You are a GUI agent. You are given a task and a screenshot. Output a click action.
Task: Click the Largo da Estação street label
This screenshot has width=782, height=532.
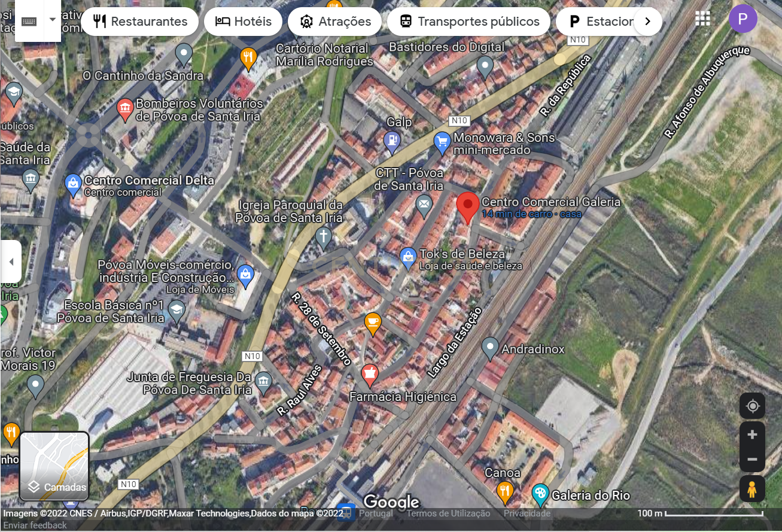tap(454, 342)
